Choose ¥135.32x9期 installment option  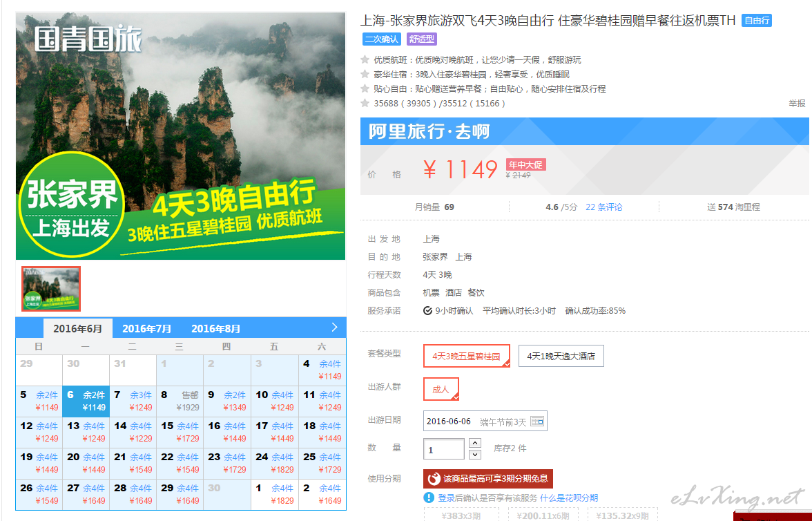pos(623,515)
